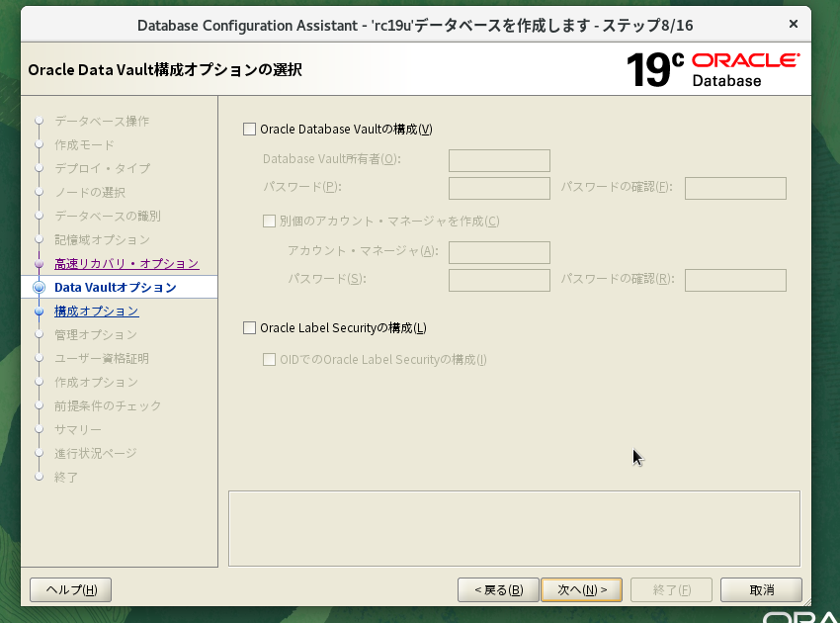Image resolution: width=840 pixels, height=623 pixels.
Task: Cancel the wizard with 取消 button
Action: 761,589
